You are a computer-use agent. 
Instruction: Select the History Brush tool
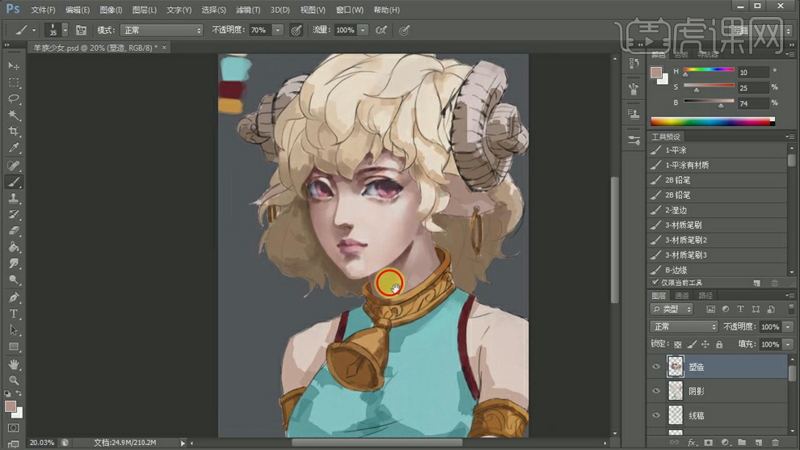(x=14, y=214)
